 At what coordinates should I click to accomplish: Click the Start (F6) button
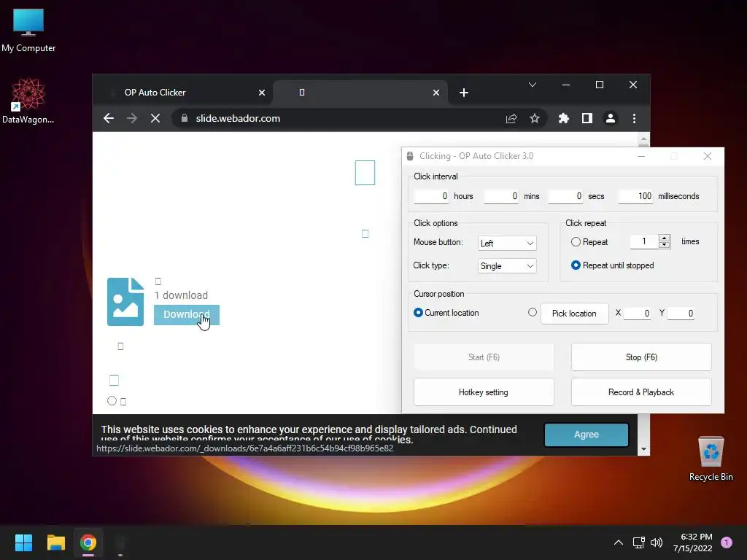(x=484, y=357)
